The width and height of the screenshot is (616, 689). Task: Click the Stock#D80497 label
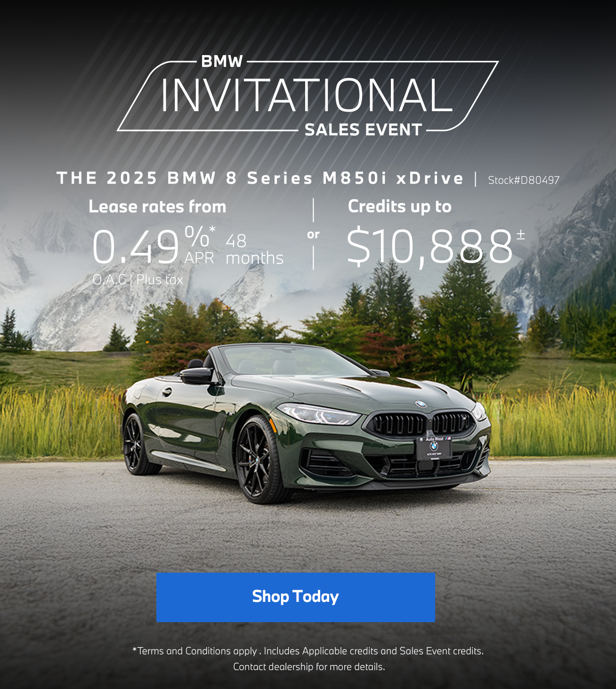click(524, 180)
